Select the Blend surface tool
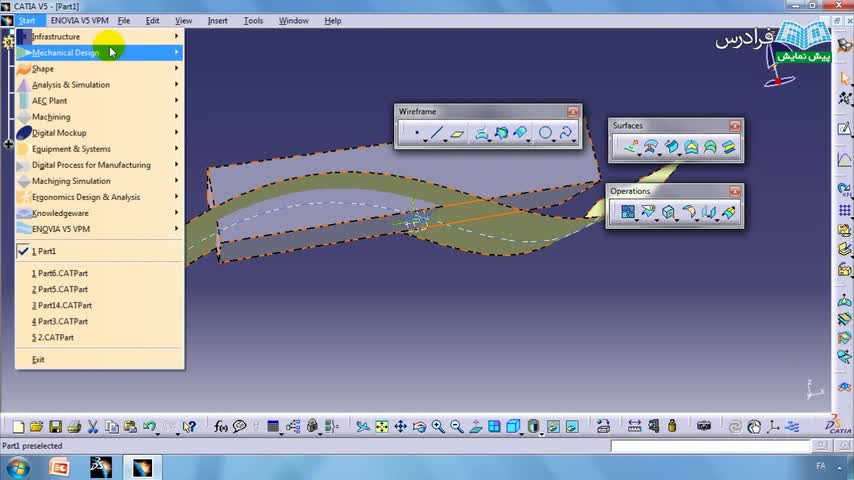 (728, 147)
